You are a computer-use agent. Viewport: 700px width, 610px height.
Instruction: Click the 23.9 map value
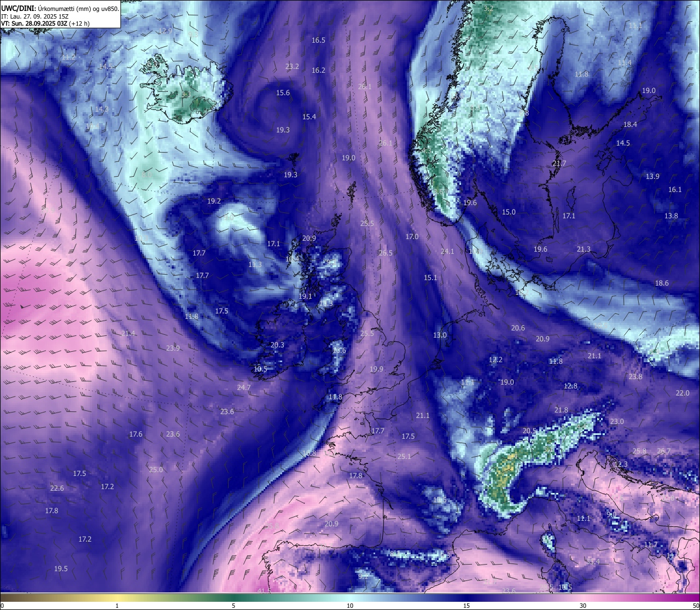pos(173,348)
